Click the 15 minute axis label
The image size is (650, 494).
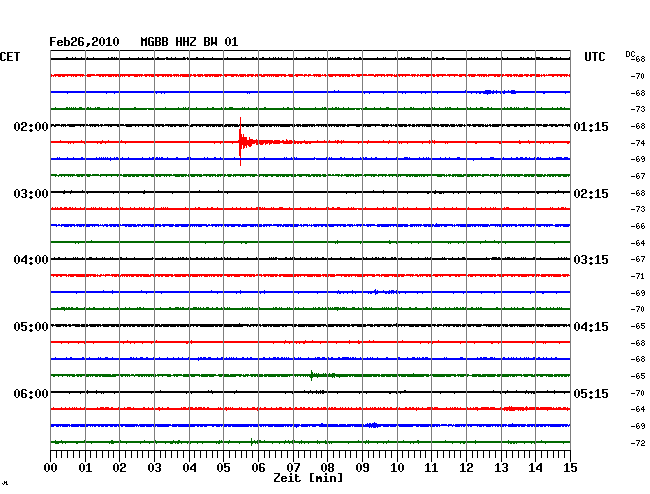pyautogui.click(x=570, y=467)
